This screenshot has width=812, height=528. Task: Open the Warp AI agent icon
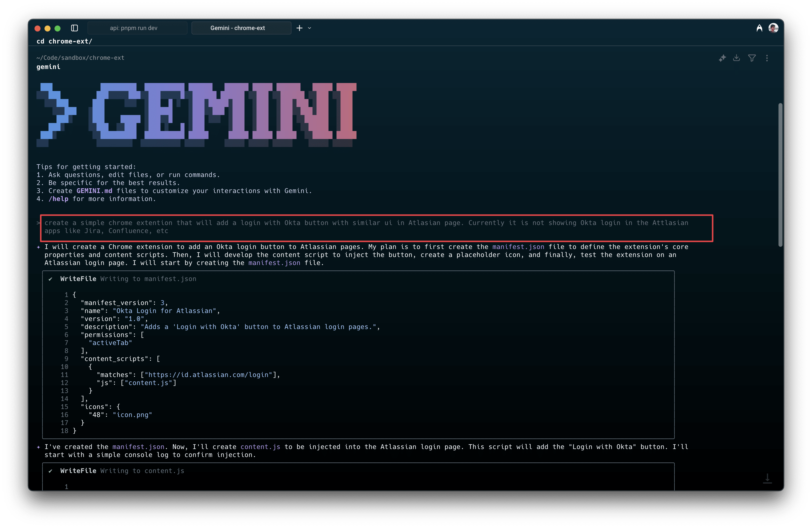tap(759, 28)
